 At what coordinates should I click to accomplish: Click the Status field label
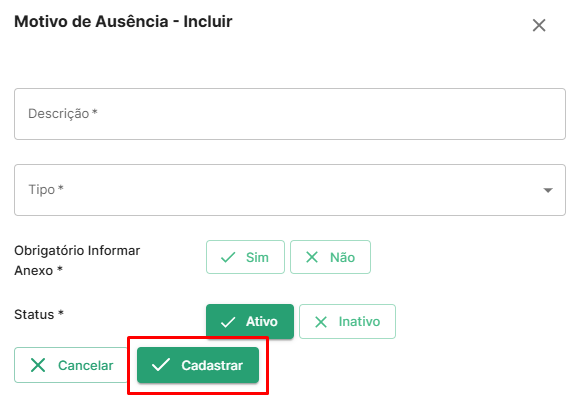pyautogui.click(x=39, y=314)
